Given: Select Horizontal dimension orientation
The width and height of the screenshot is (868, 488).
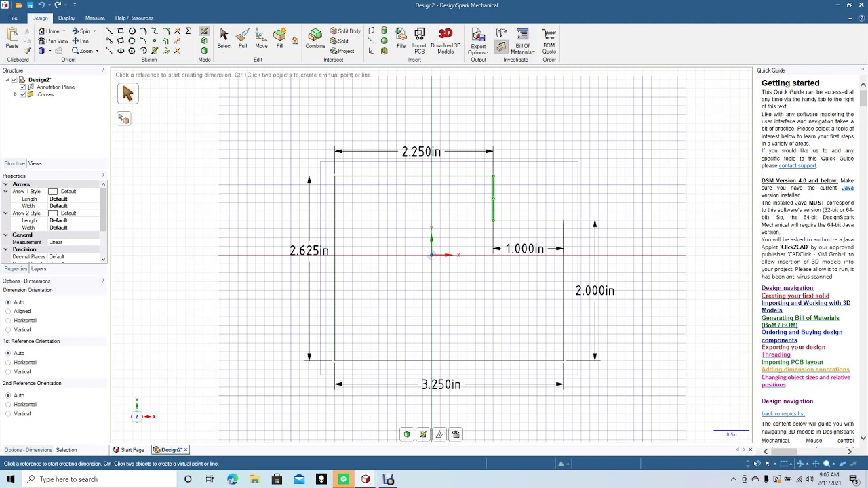Looking at the screenshot, I should [x=8, y=321].
